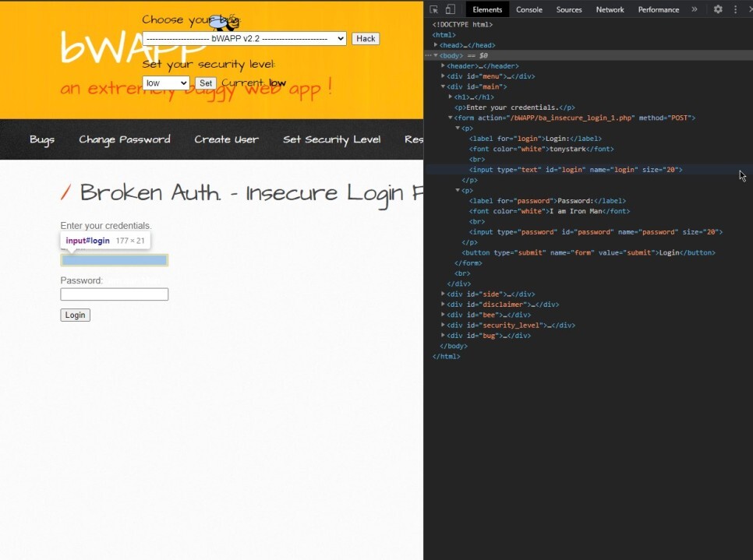This screenshot has width=753, height=560.
Task: Open the Change Password link
Action: pos(125,139)
